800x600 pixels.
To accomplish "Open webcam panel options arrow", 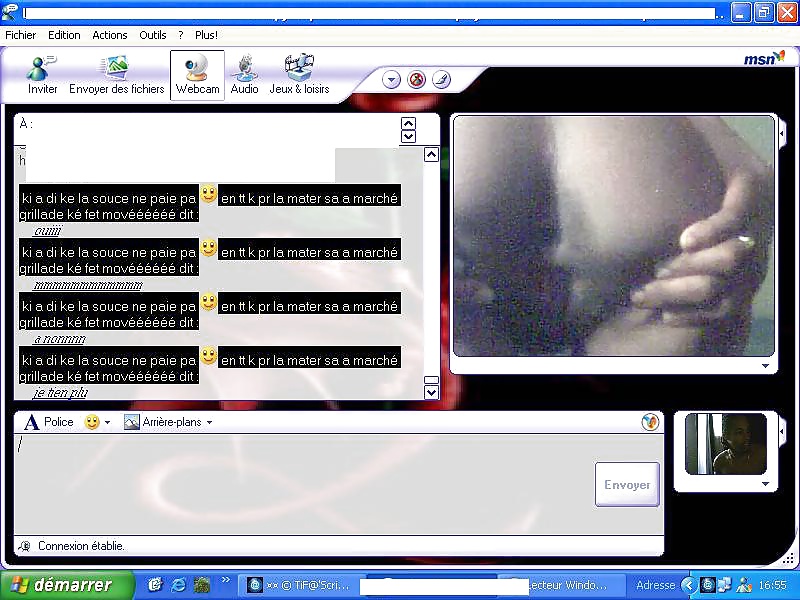I will (x=766, y=366).
